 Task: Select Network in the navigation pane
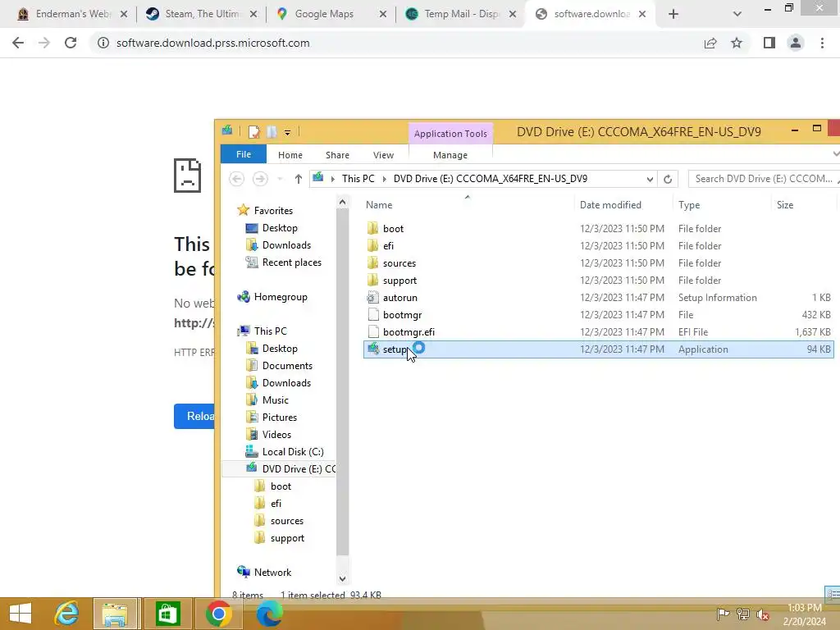click(272, 572)
